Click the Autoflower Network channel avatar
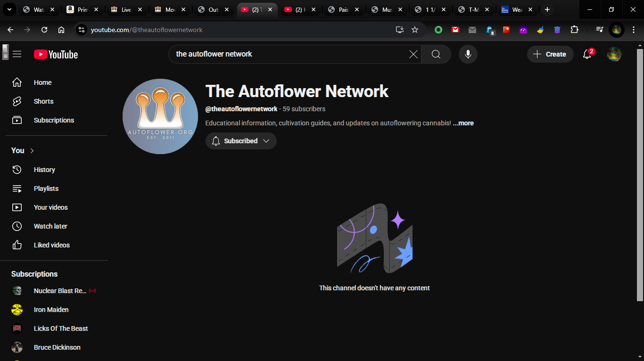This screenshot has height=361, width=644. (x=160, y=116)
